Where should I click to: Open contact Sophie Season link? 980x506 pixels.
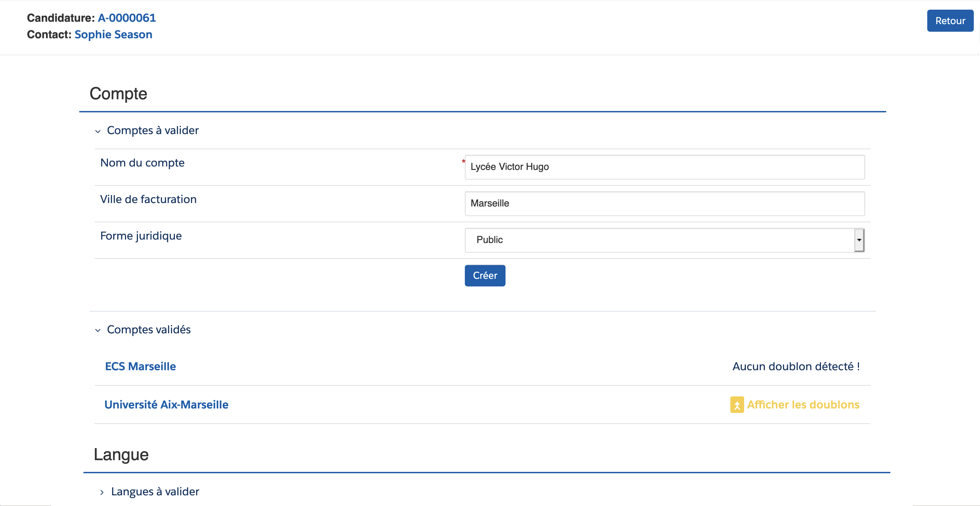(113, 34)
